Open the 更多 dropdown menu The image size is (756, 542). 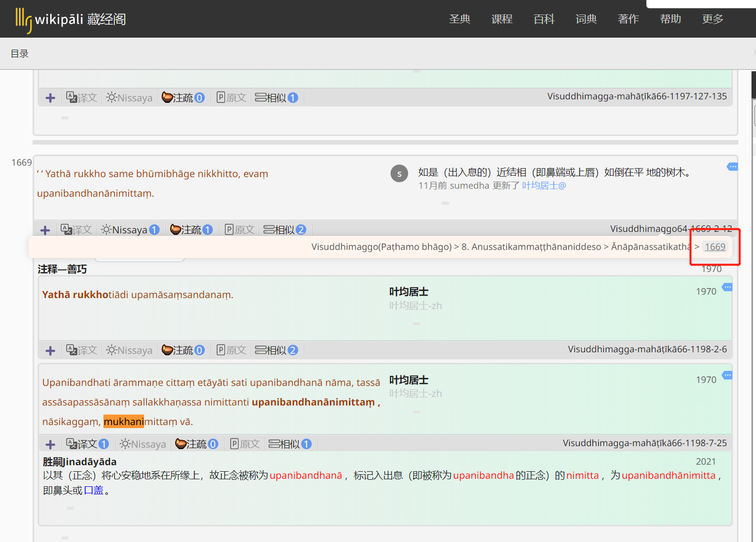[x=712, y=19]
